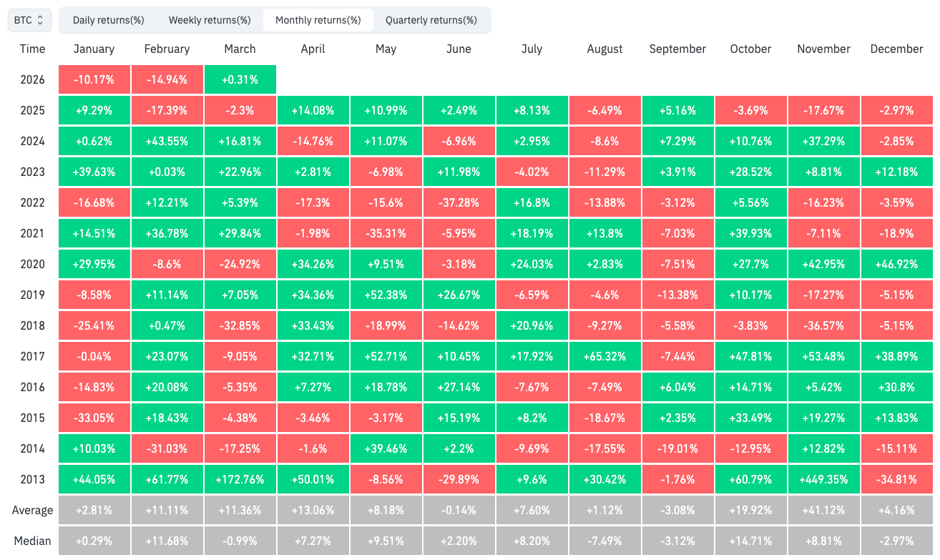940x560 pixels.
Task: Switch to Daily returns(%) tab
Action: pos(108,20)
